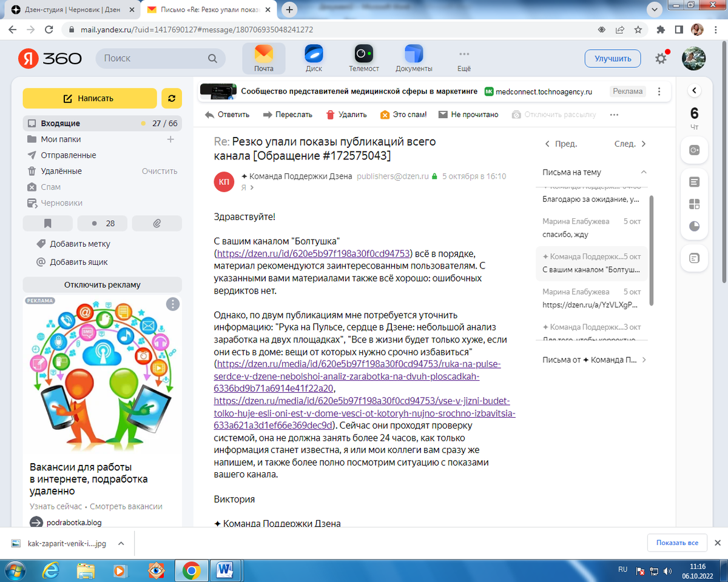728x582 pixels.
Task: Click the Яндекс 360 logo
Action: [x=50, y=58]
